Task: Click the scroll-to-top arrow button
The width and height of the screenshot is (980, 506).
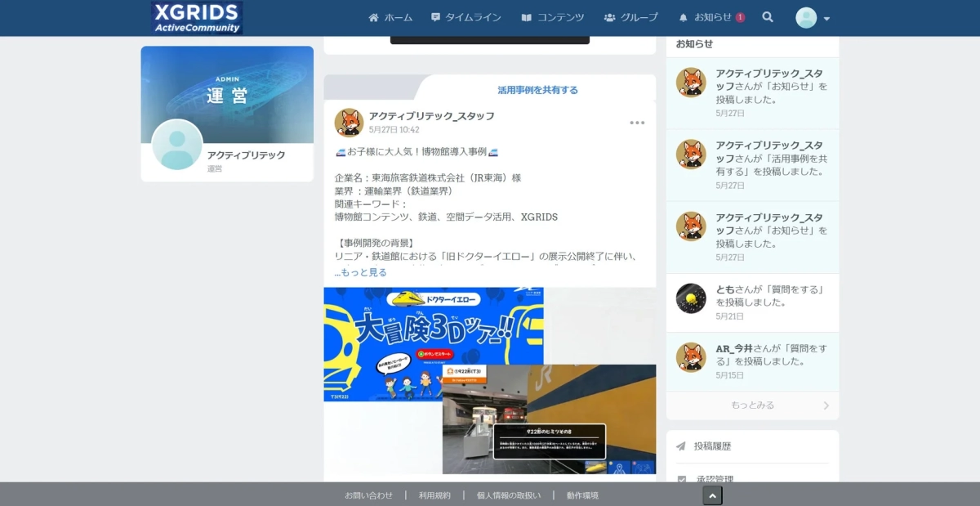Action: (712, 495)
